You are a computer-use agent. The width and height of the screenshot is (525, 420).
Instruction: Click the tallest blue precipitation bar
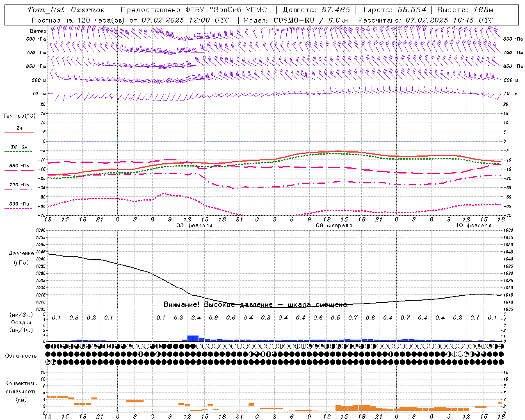193,338
